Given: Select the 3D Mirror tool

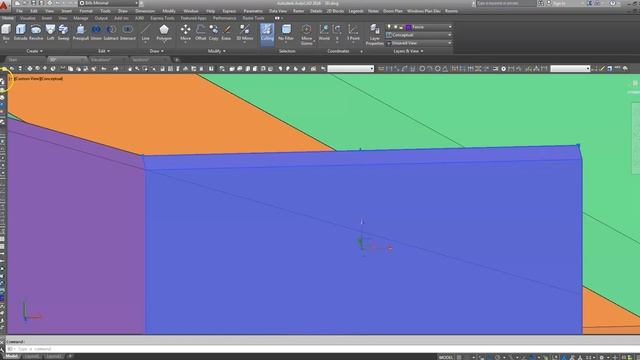Looking at the screenshot, I should 244,32.
